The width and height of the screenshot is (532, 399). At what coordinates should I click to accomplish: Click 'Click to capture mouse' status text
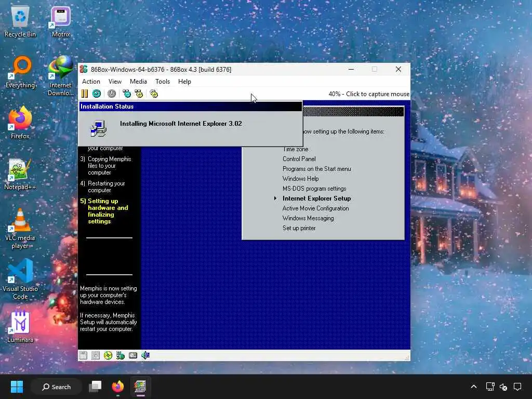click(x=377, y=94)
